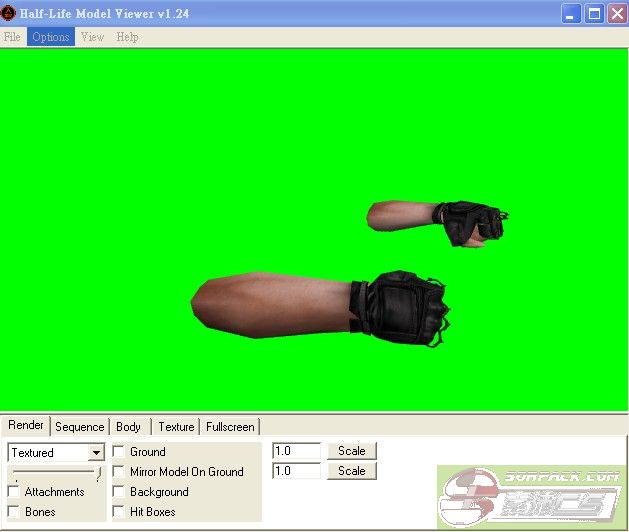Image resolution: width=629 pixels, height=532 pixels.
Task: Maximize the Model Viewer window
Action: point(594,14)
